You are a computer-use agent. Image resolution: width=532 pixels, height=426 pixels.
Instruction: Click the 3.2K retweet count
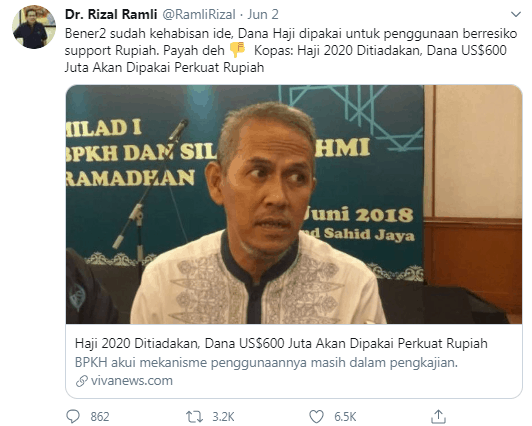pyautogui.click(x=223, y=417)
